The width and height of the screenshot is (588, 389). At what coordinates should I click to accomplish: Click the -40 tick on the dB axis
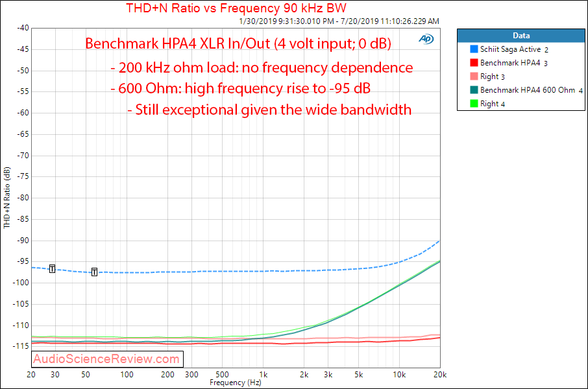tap(23, 28)
